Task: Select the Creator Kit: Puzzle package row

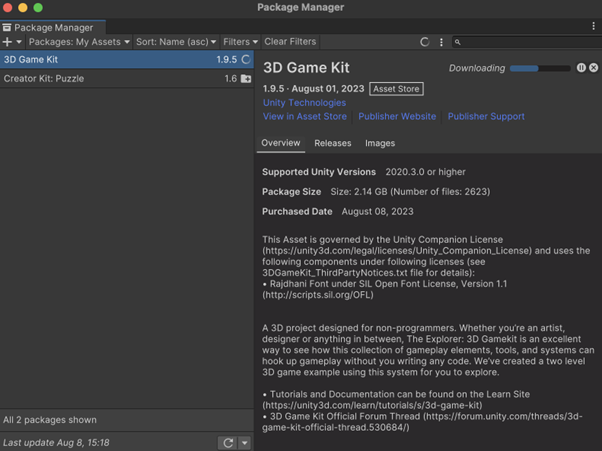Action: click(127, 79)
